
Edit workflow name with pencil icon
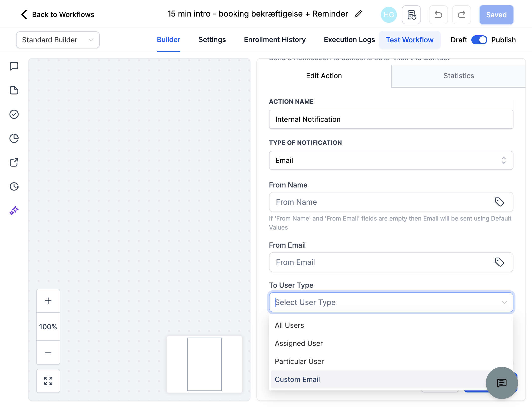click(x=358, y=14)
